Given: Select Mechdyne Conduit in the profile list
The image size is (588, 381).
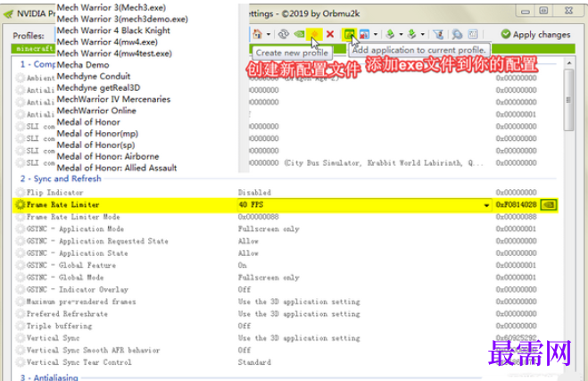Looking at the screenshot, I should coord(94,76).
